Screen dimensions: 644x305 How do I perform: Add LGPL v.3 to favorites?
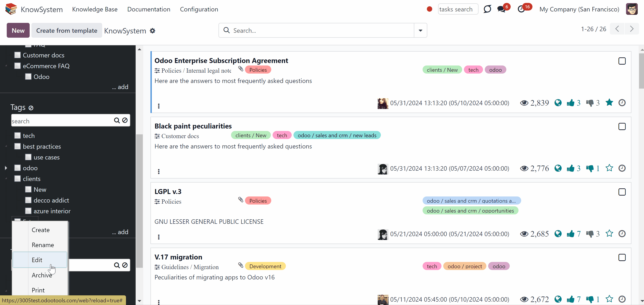(609, 234)
